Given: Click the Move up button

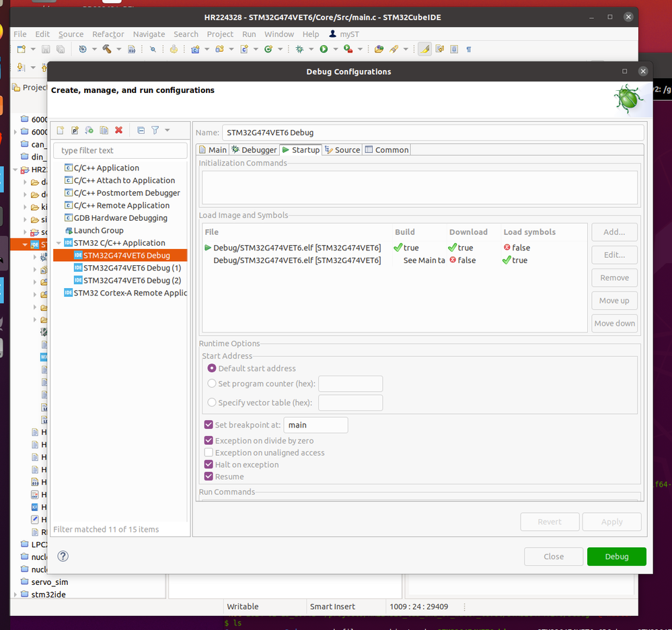Looking at the screenshot, I should pos(614,301).
